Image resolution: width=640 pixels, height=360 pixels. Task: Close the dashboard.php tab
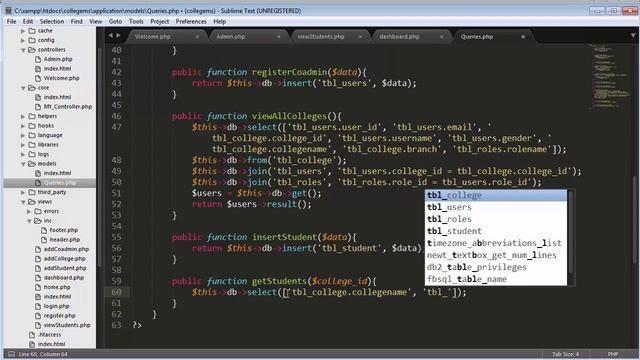(441, 37)
